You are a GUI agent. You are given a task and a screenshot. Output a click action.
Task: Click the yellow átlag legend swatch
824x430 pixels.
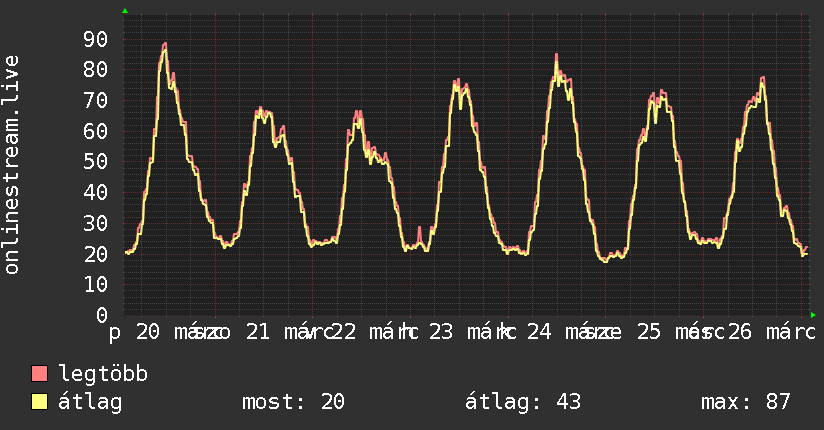[x=39, y=402]
